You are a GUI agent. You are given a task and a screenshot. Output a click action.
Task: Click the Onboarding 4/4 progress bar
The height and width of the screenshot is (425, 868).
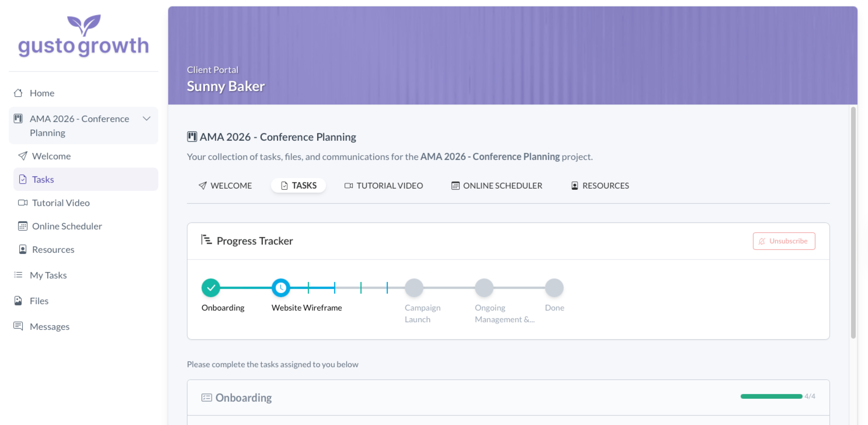771,396
